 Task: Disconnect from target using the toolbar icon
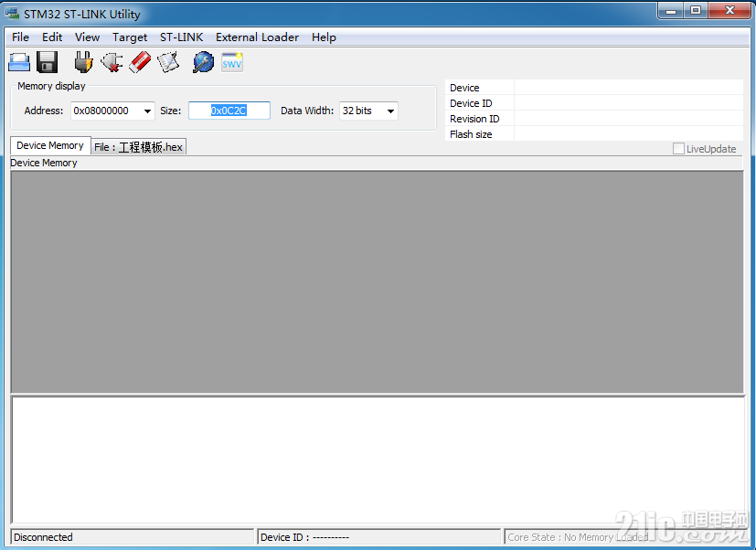[112, 63]
